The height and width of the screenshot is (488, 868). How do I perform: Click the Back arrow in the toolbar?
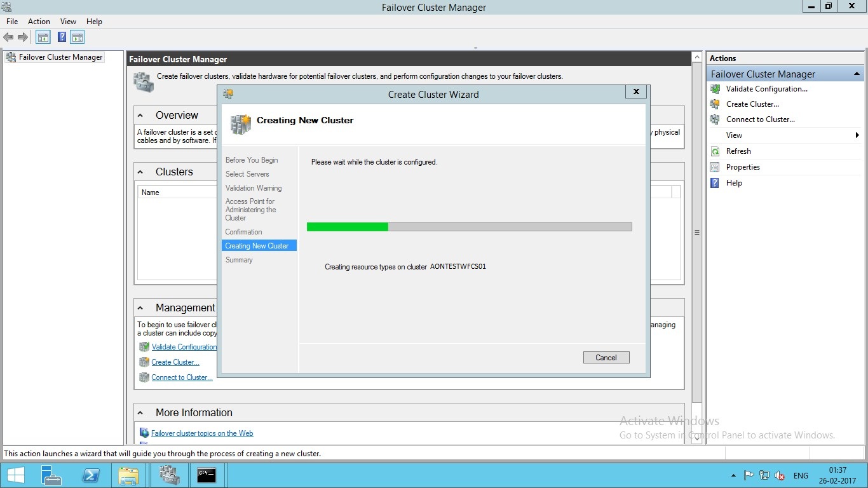point(8,37)
